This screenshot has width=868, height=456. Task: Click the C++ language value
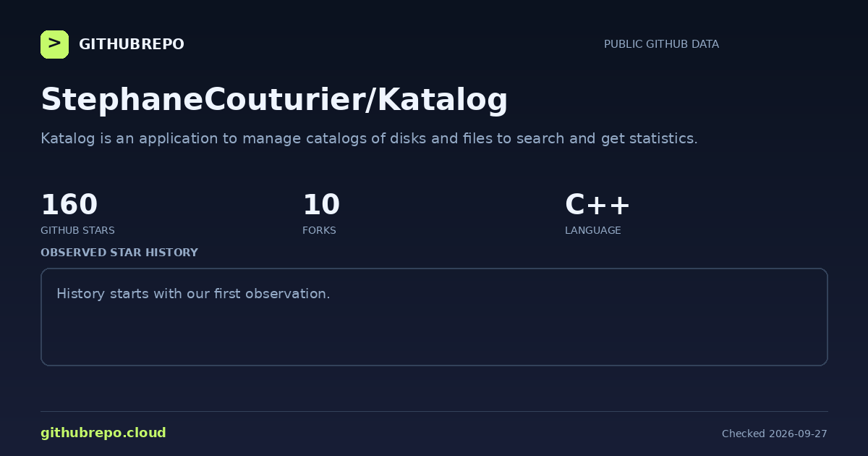pos(597,205)
